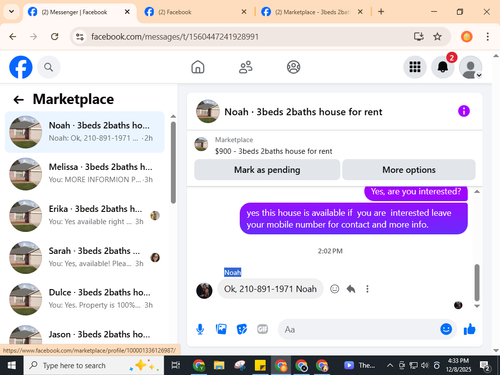Open File Explorer from the taskbar
The image size is (500, 375).
pos(219,365)
